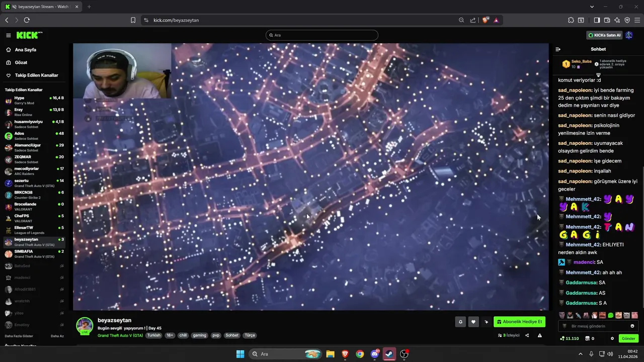Click the Brave Shields lion icon
The height and width of the screenshot is (362, 644).
click(x=485, y=20)
